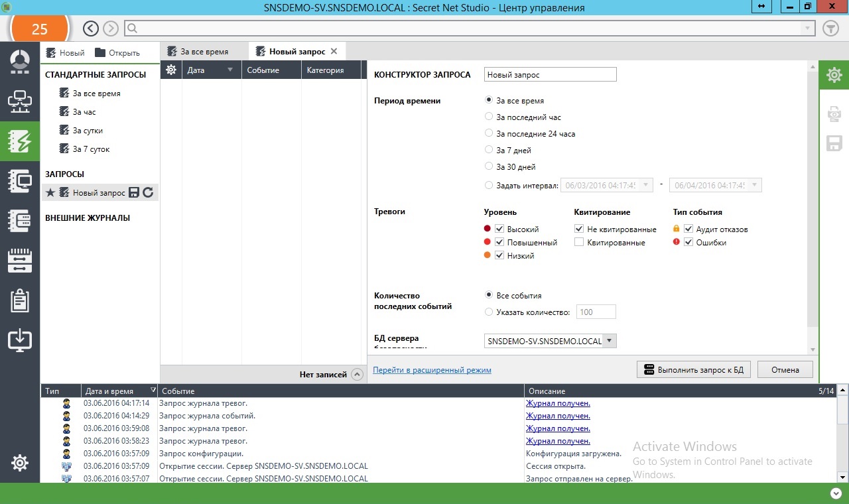The width and height of the screenshot is (849, 504).
Task: Sort by the Дата и время column header
Action: [x=119, y=391]
